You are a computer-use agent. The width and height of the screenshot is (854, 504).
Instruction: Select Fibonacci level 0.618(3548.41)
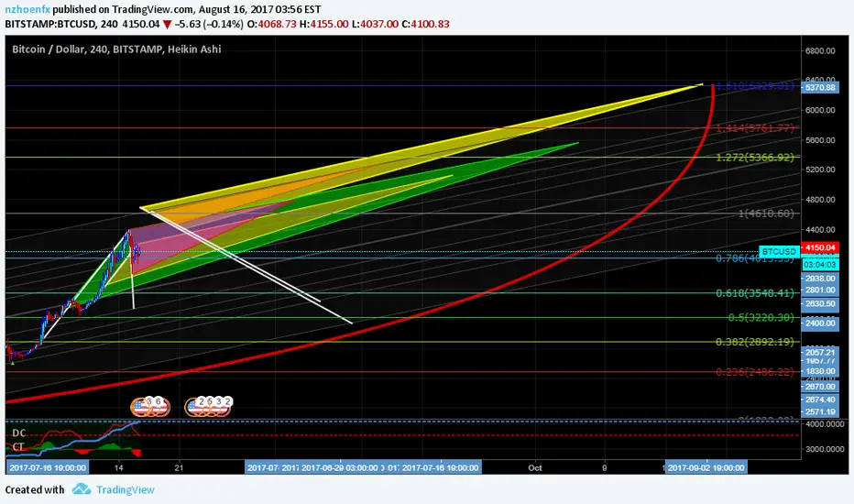(x=755, y=293)
